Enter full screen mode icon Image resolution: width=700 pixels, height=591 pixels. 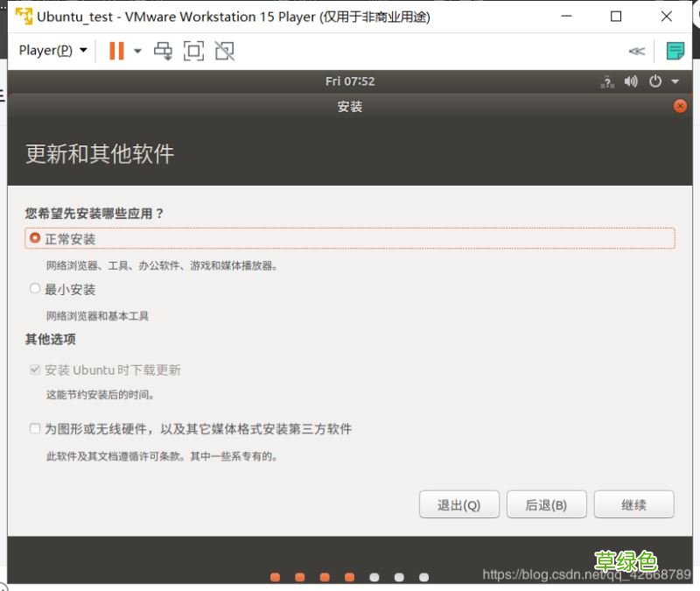pyautogui.click(x=193, y=51)
